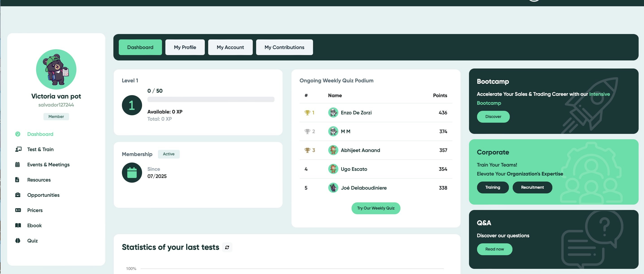Click the Active membership status badge
Viewport: 644px width, 274px height.
(x=169, y=154)
